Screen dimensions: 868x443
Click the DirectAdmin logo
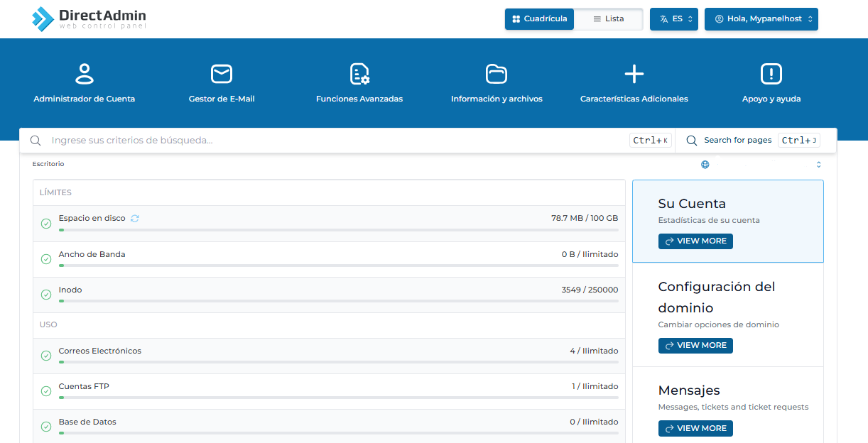[x=89, y=19]
